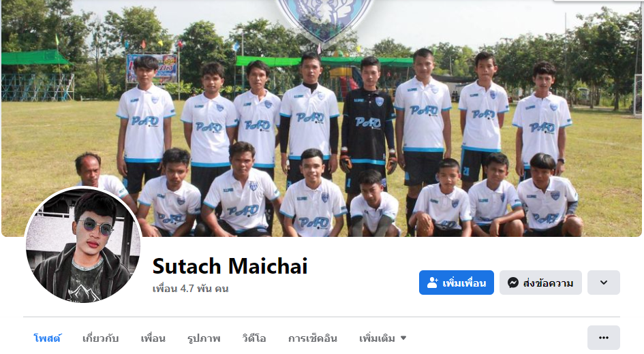Viewport: 644px width, 354px height.
Task: Select the รูปภาพ tab
Action: (x=204, y=338)
